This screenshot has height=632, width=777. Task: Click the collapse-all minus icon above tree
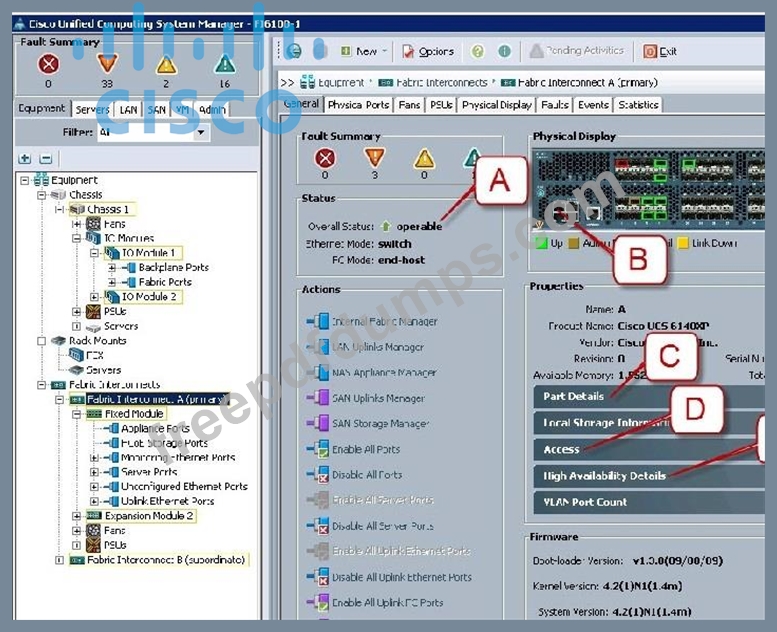tap(46, 159)
